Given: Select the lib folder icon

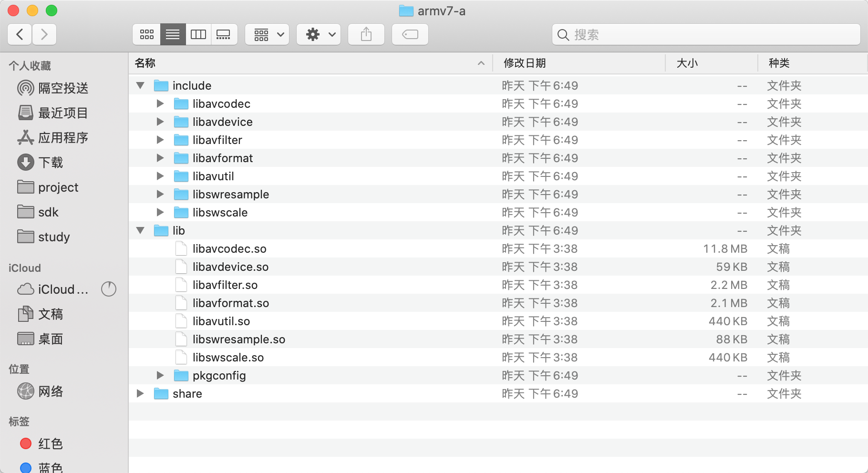Looking at the screenshot, I should [161, 231].
